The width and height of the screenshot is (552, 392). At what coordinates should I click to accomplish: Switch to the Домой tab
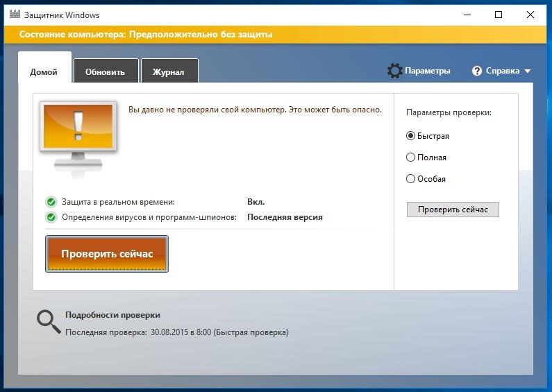click(44, 67)
